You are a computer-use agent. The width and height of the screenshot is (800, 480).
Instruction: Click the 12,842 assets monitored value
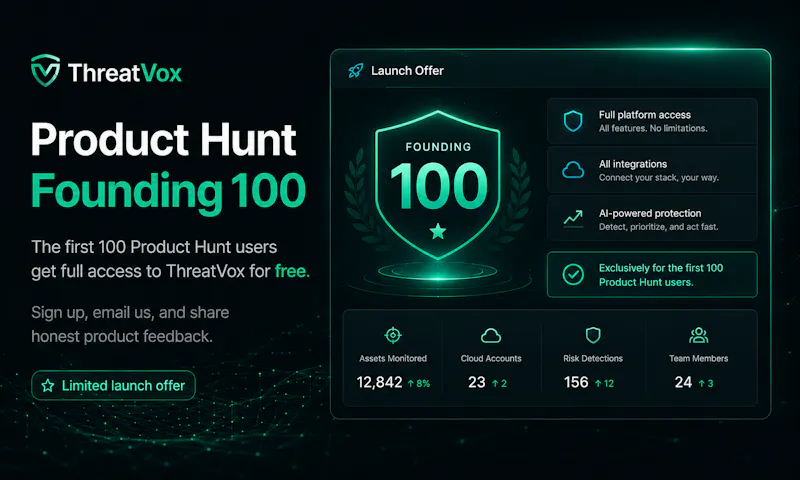pyautogui.click(x=379, y=382)
